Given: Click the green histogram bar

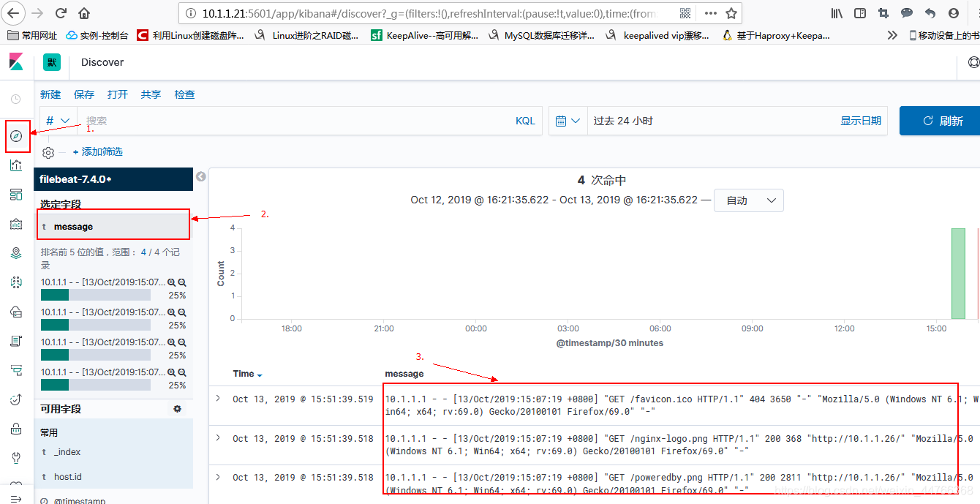Looking at the screenshot, I should click(958, 274).
